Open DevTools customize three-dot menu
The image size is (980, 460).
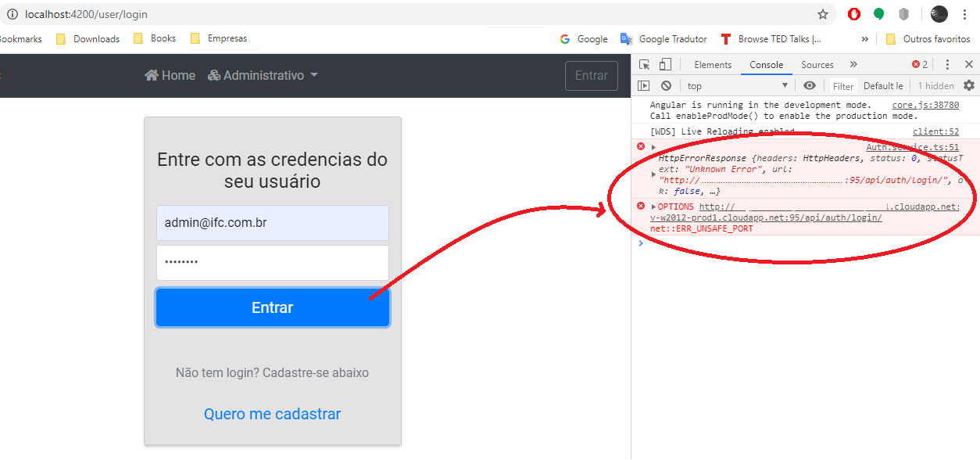947,65
